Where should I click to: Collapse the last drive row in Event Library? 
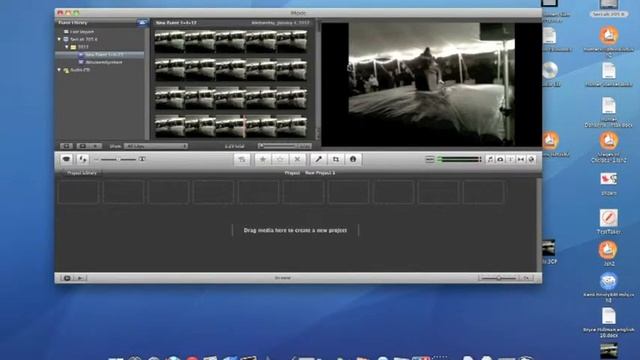pyautogui.click(x=60, y=70)
